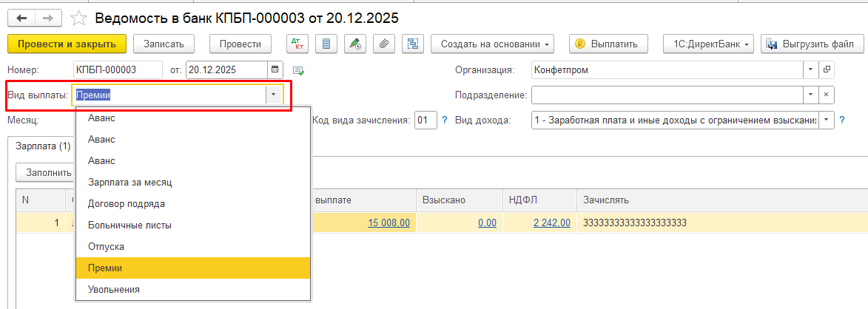Show accounting entries Дт/Кт icon

297,44
